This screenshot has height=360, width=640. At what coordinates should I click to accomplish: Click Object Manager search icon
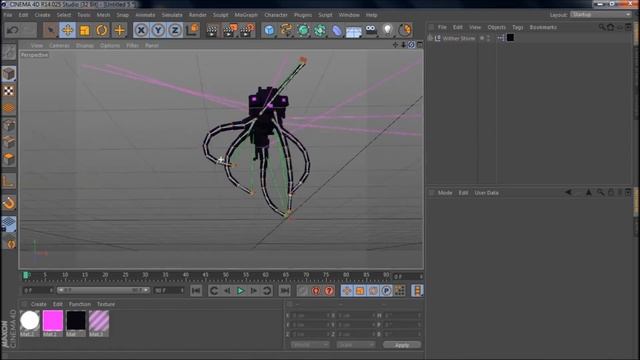coord(602,27)
